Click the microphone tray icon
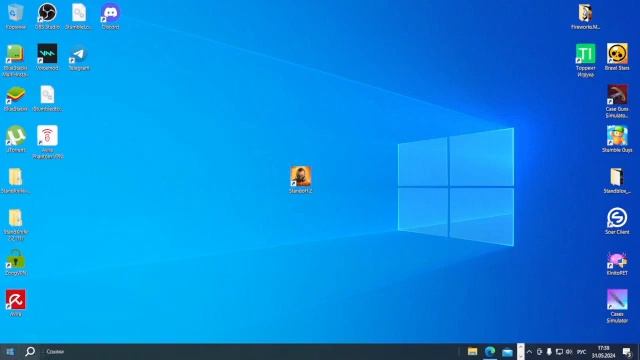 click(x=549, y=352)
